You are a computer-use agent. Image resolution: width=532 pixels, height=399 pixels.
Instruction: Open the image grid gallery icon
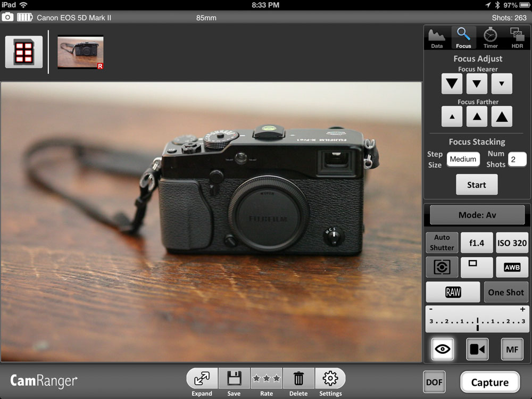coord(24,52)
